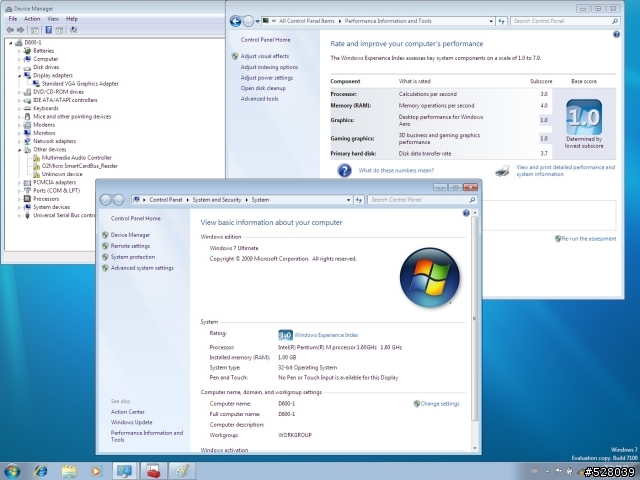Screen dimensions: 640x480
Task: Open Action Center under See also
Action: click(127, 412)
